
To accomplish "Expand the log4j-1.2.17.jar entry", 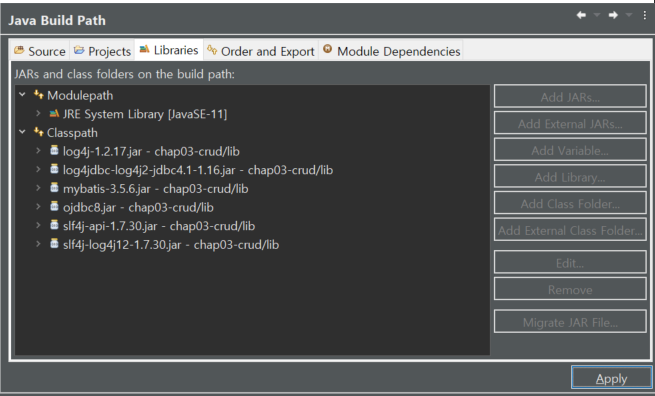I will tap(38, 150).
